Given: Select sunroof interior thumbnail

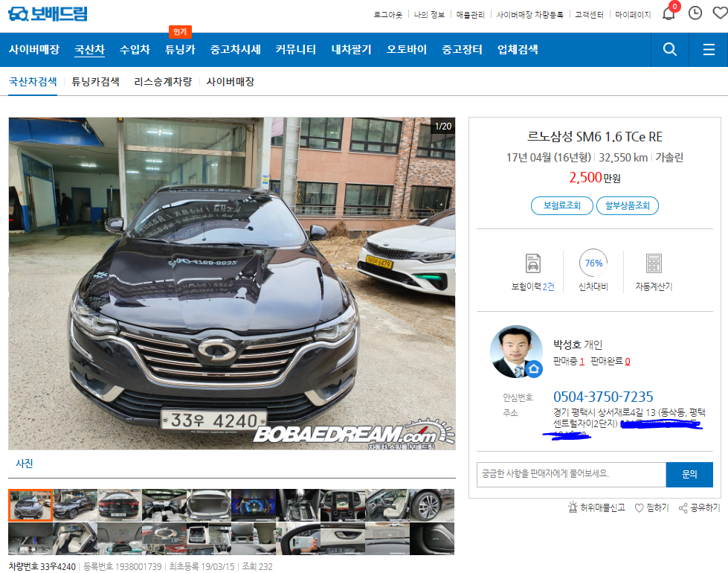Looking at the screenshot, I should click(164, 505).
